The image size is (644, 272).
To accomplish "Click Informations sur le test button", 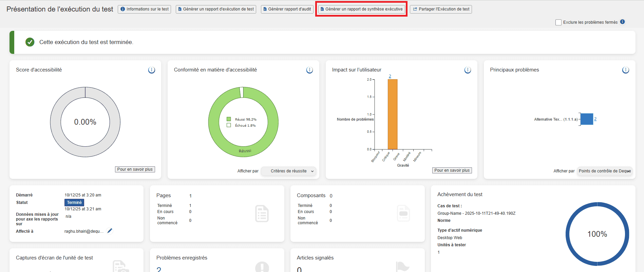I will (144, 9).
